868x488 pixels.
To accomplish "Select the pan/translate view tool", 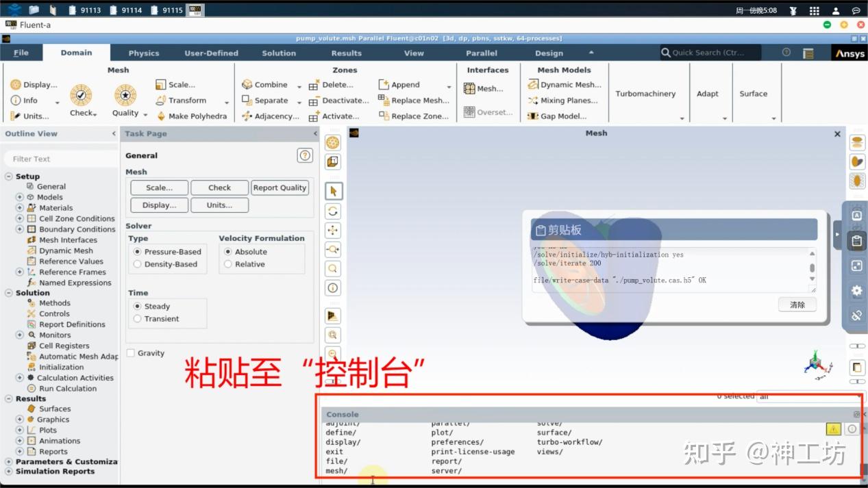I will (333, 230).
